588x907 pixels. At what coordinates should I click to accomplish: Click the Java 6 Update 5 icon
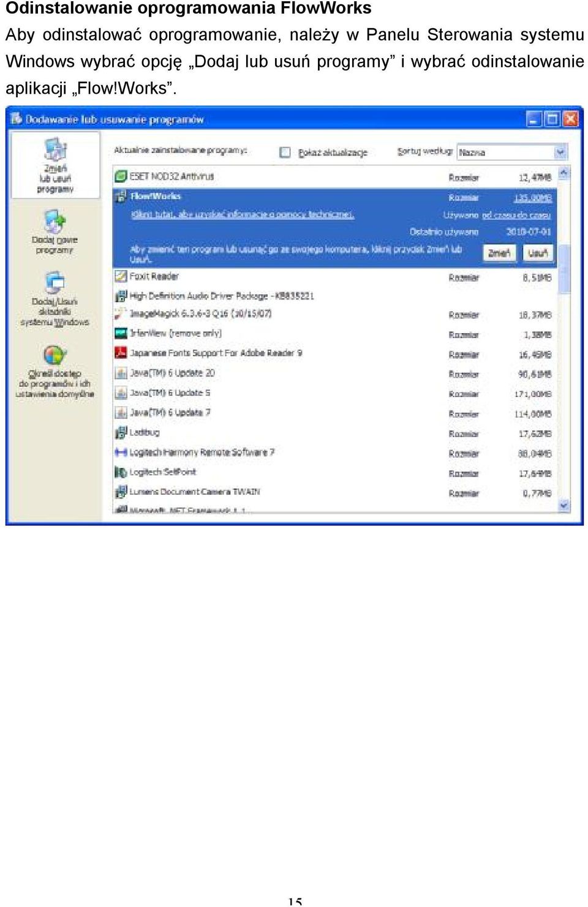121,393
